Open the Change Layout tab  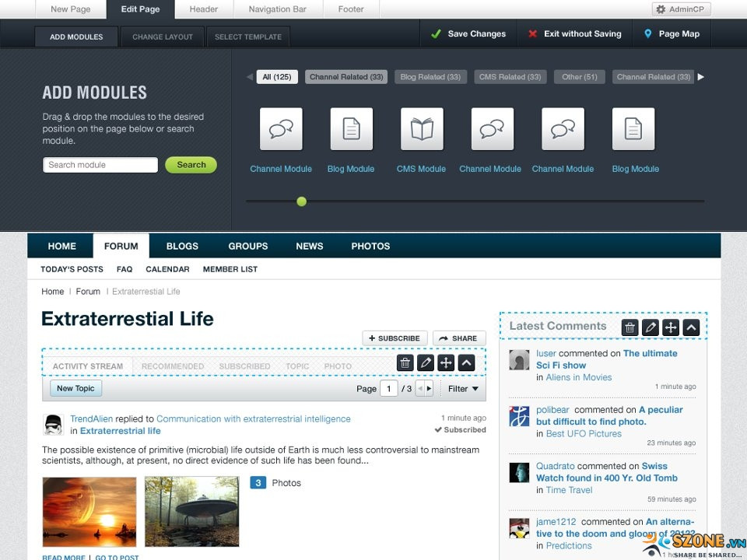pos(163,37)
